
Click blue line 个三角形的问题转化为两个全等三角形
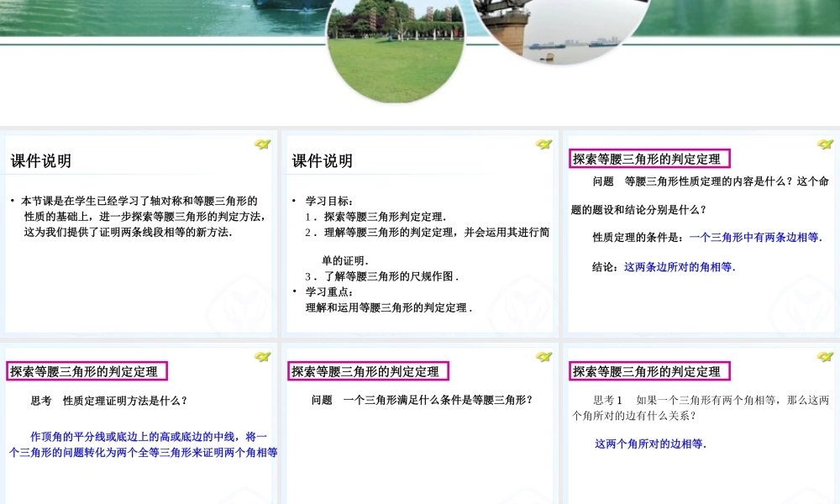tap(143, 453)
